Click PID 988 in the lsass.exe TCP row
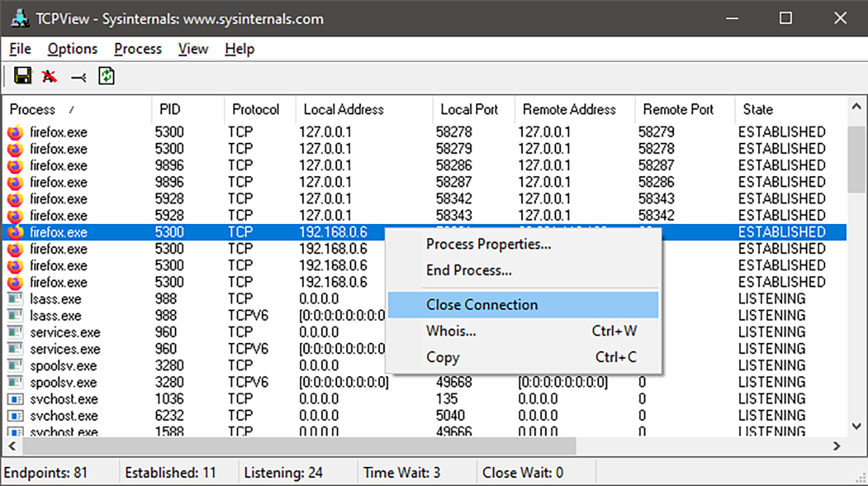 click(x=166, y=299)
